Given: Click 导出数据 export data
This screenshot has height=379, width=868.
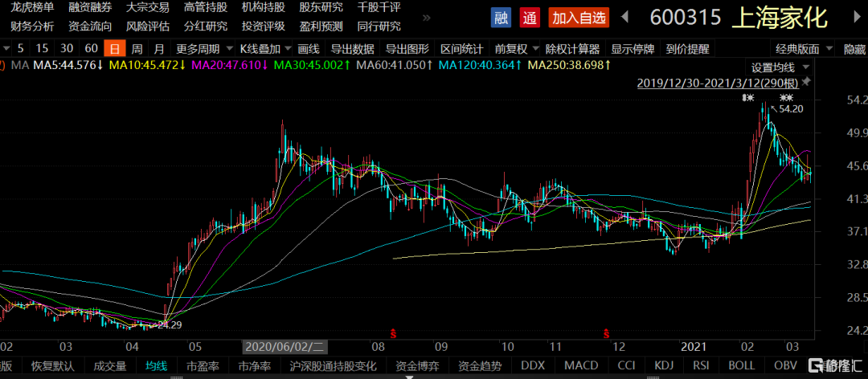Looking at the screenshot, I should pyautogui.click(x=352, y=49).
